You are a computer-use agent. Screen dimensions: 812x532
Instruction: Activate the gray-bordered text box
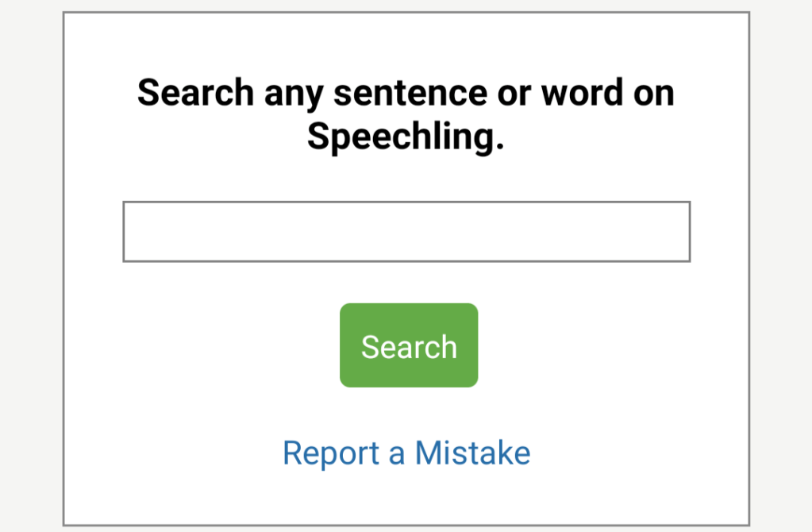[406, 231]
